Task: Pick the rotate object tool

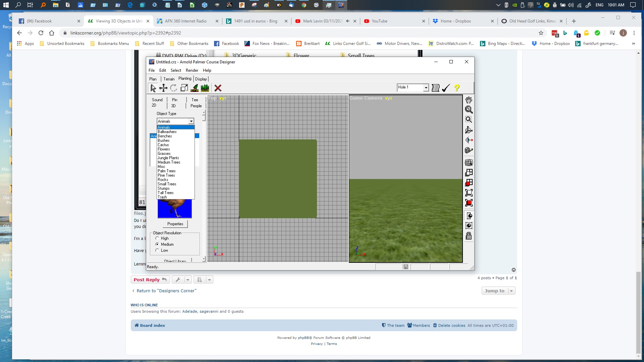Action: [x=173, y=88]
